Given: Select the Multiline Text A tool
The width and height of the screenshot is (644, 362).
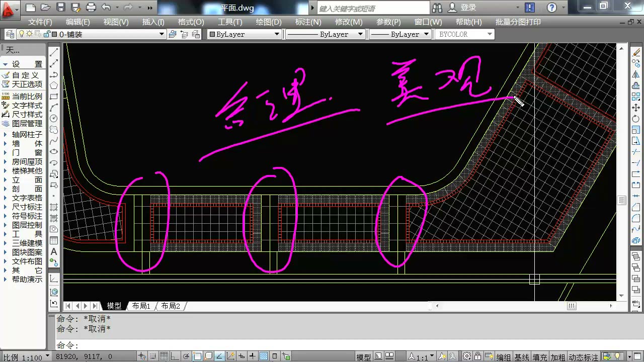Looking at the screenshot, I should click(x=54, y=251).
